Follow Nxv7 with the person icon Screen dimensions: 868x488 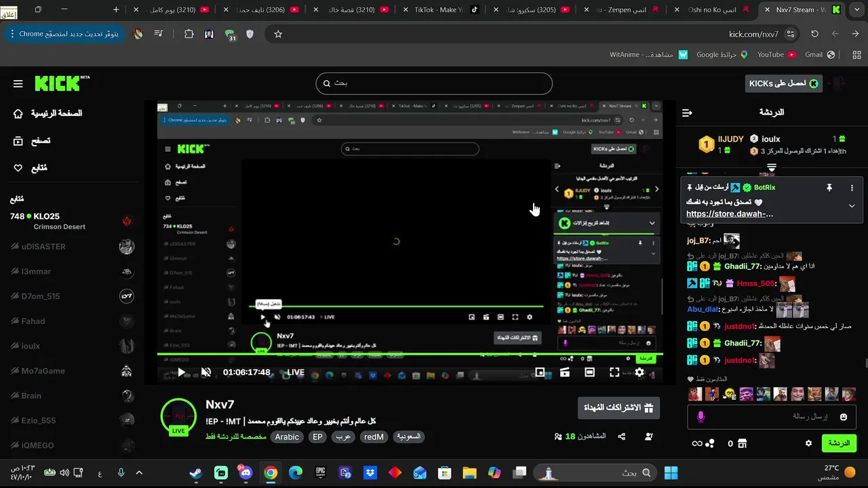(x=649, y=436)
